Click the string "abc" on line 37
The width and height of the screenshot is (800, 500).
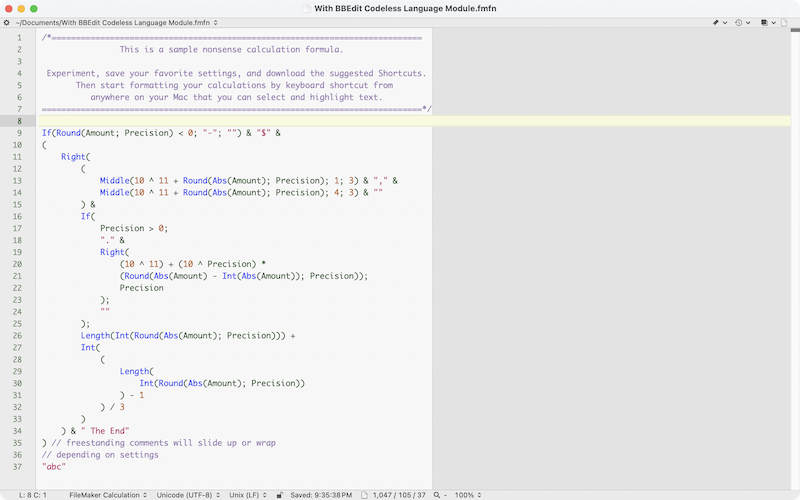click(x=54, y=467)
